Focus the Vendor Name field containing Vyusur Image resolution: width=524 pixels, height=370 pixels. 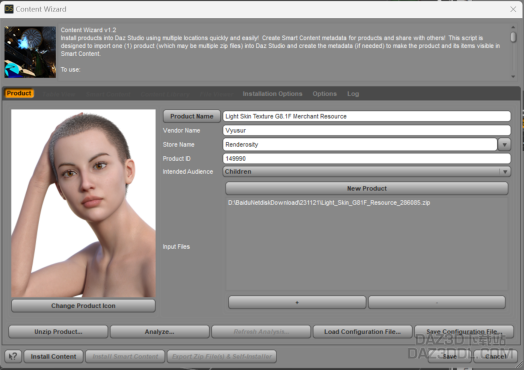click(367, 130)
